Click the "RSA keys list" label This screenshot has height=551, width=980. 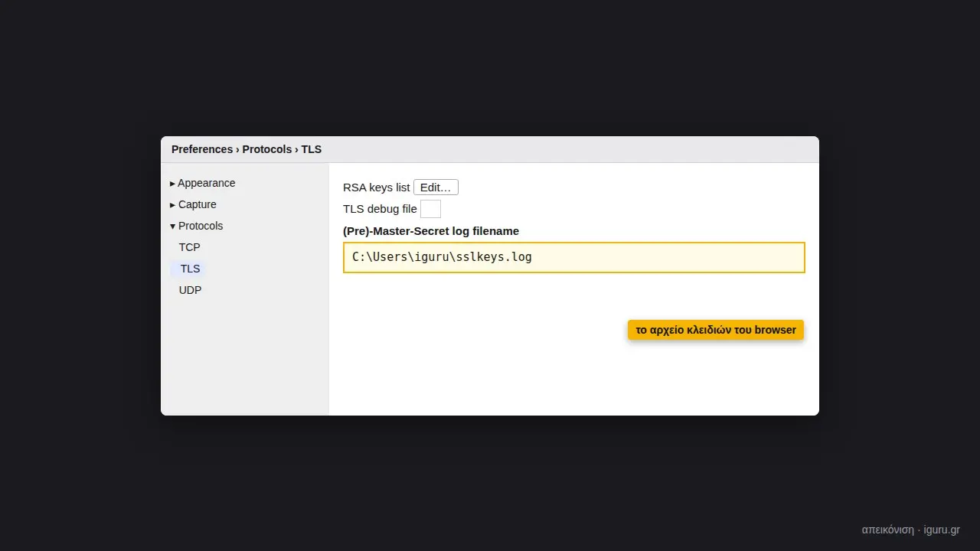377,187
